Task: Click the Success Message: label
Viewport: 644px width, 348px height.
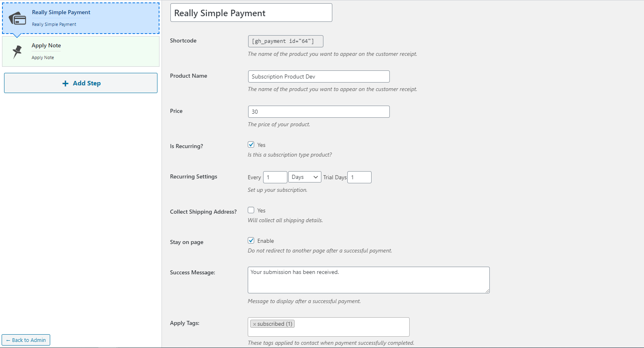Action: tap(192, 272)
